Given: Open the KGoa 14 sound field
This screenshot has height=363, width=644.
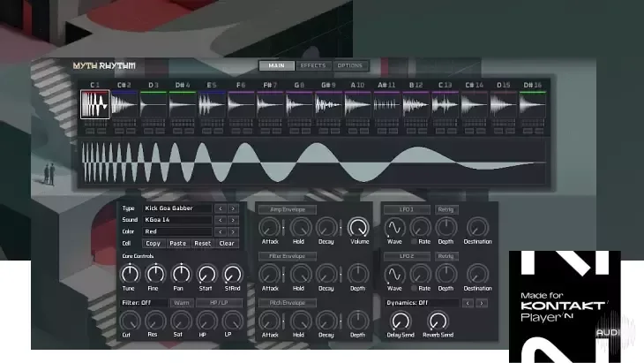Looking at the screenshot, I should (x=177, y=220).
